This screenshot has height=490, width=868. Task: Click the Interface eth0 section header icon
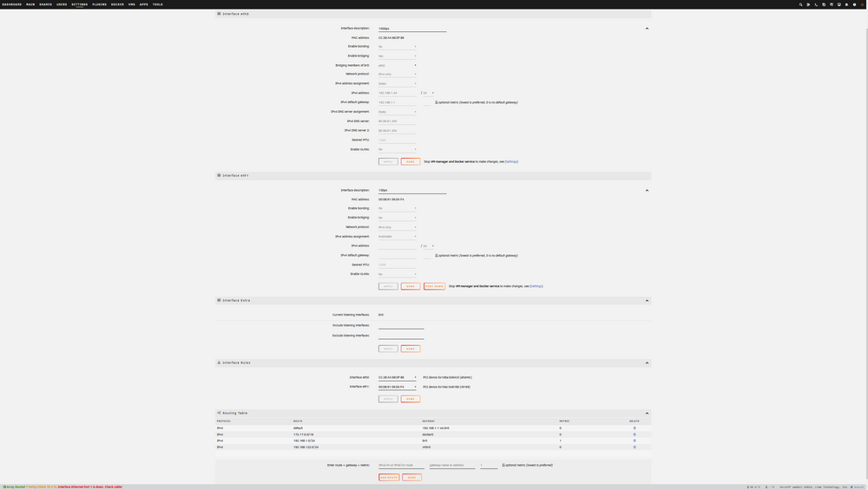click(219, 14)
